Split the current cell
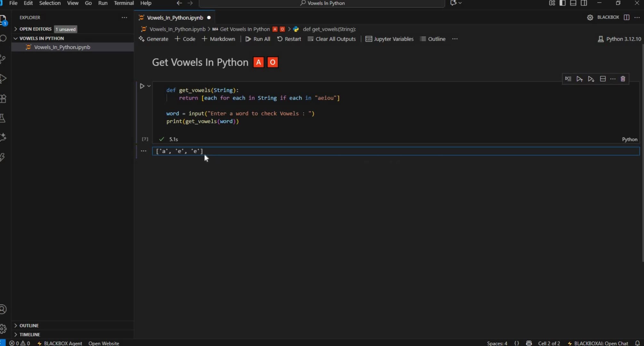This screenshot has width=644, height=346. click(603, 79)
